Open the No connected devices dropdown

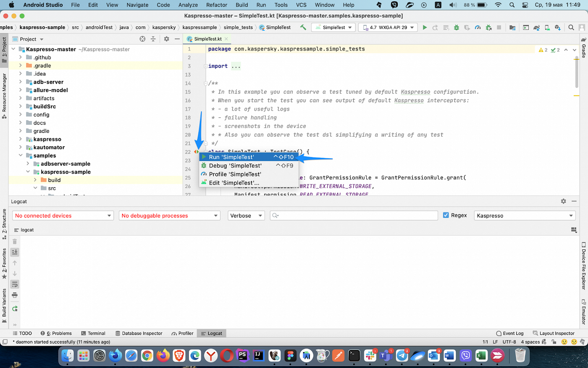point(63,216)
